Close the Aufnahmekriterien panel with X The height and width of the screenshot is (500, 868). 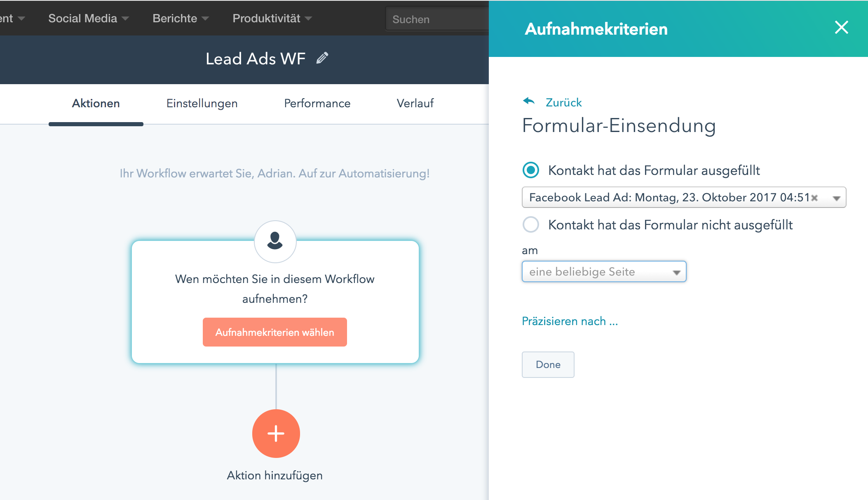[841, 28]
